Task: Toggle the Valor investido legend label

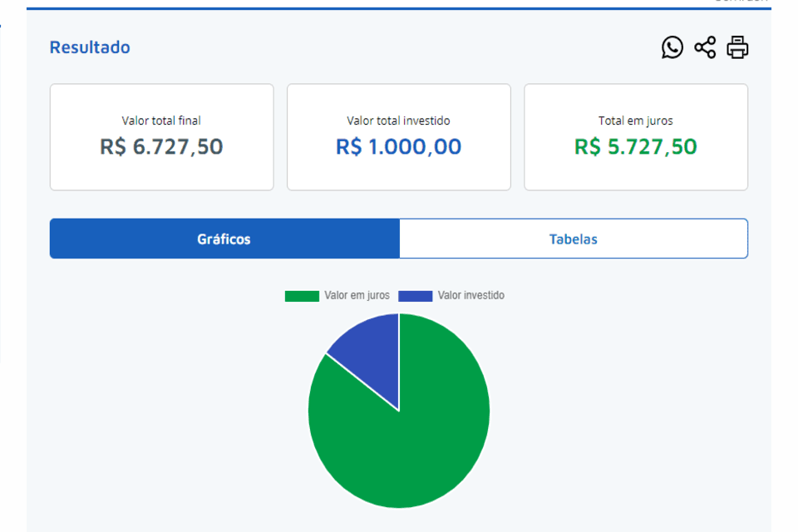Action: (x=470, y=296)
